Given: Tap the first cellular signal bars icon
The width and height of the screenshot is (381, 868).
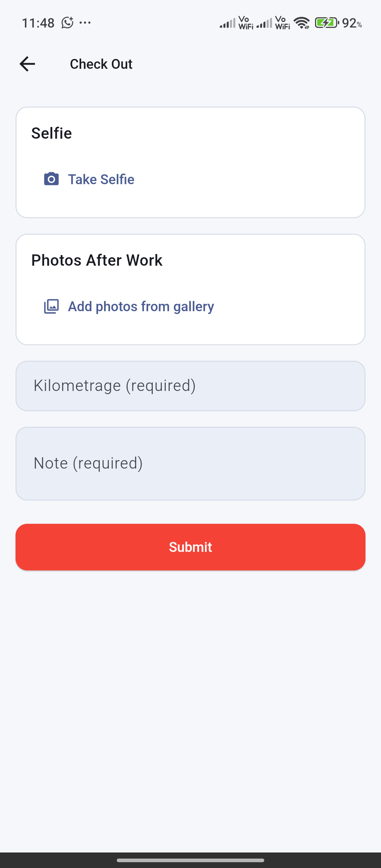Looking at the screenshot, I should click(x=228, y=23).
